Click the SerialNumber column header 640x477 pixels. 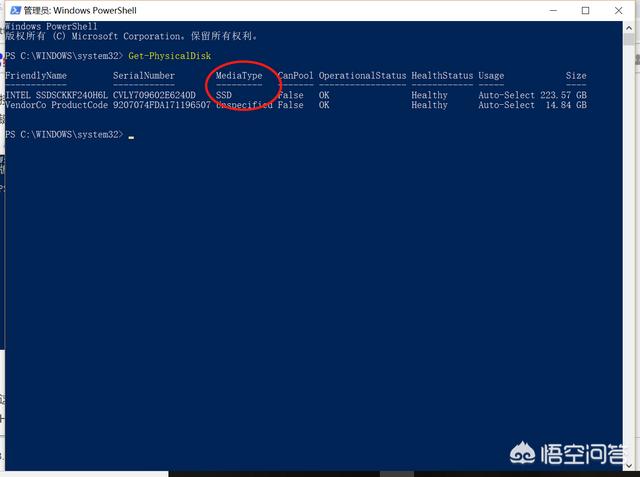pyautogui.click(x=144, y=75)
